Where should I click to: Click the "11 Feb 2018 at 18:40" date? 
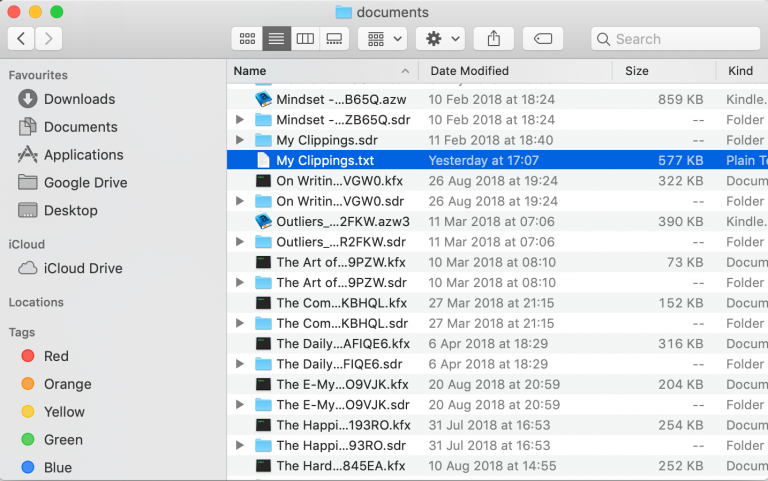pyautogui.click(x=491, y=140)
